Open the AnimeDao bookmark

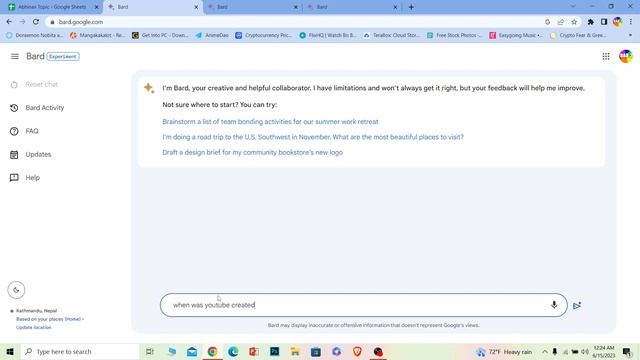[212, 36]
